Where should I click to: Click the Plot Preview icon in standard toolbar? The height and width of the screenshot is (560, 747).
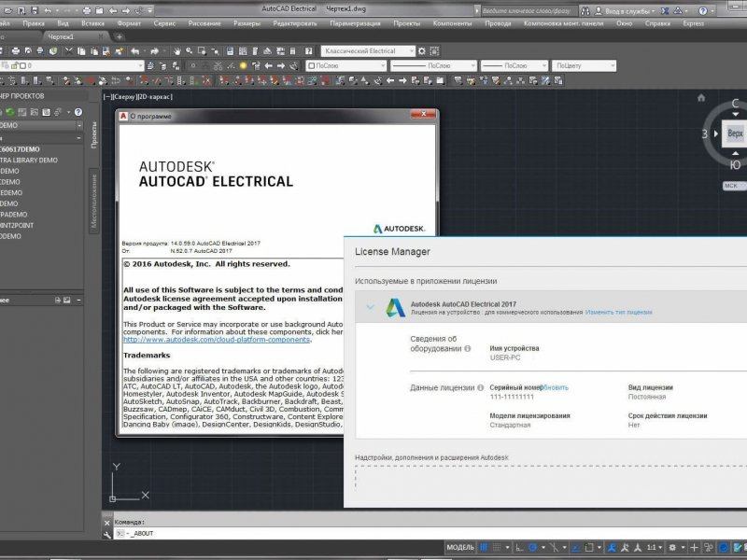coord(28,51)
